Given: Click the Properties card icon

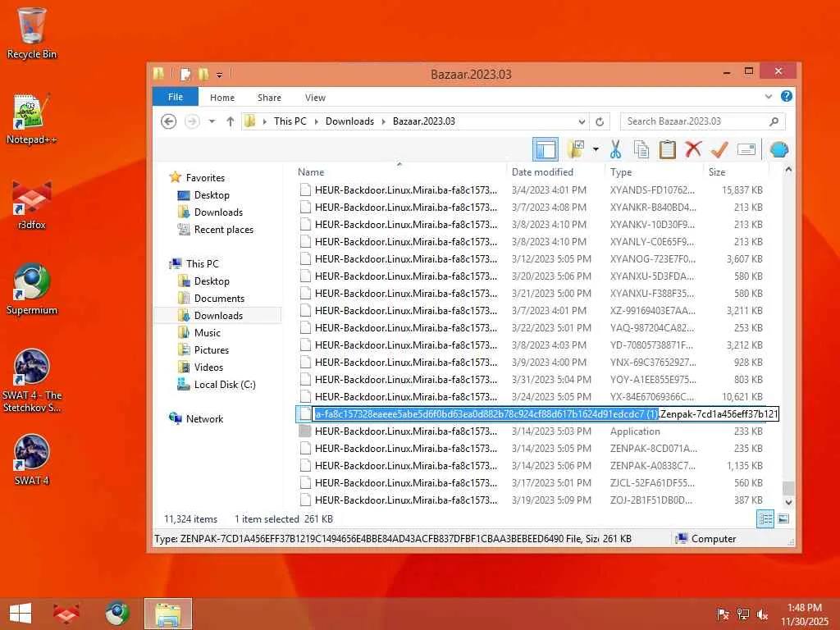Looking at the screenshot, I should pos(746,149).
